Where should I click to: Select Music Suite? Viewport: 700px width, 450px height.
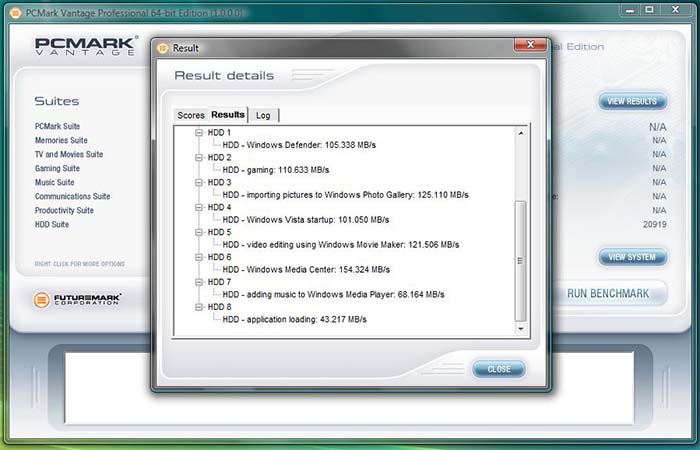click(x=54, y=182)
